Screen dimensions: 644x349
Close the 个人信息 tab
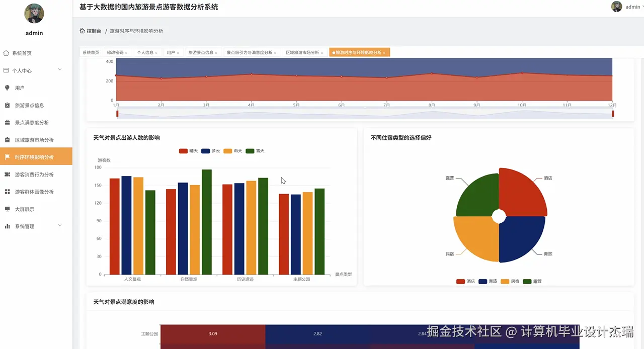point(156,53)
